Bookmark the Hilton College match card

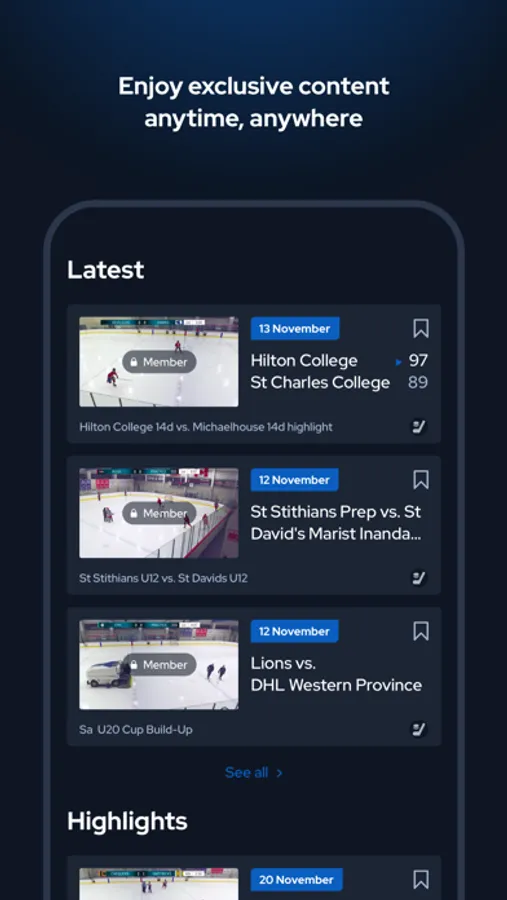click(x=421, y=329)
